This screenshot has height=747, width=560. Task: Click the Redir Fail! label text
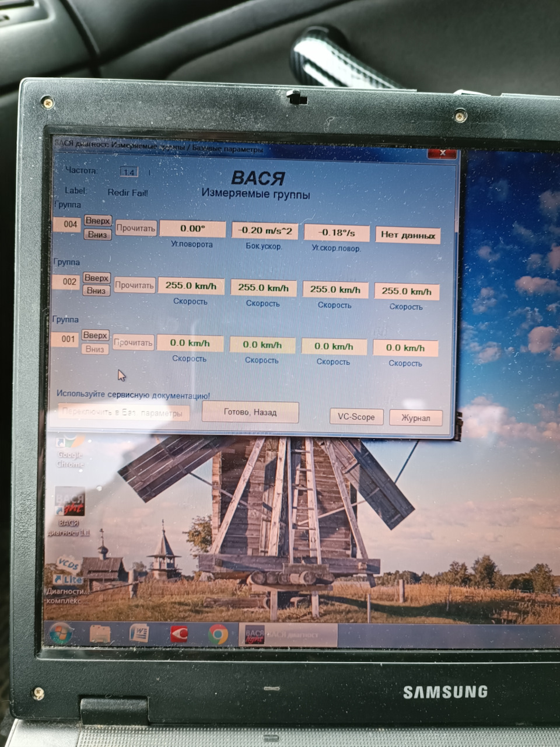pyautogui.click(x=128, y=193)
